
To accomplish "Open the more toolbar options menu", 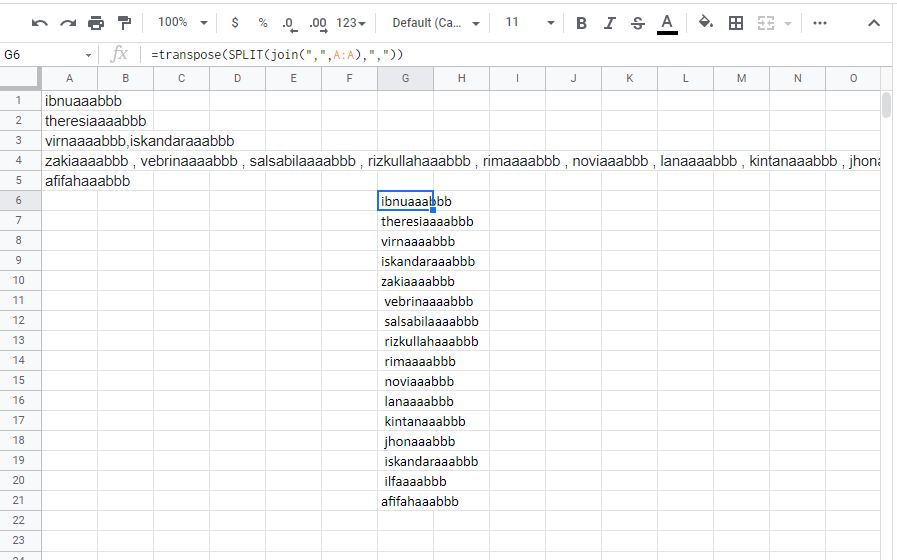I will (820, 23).
